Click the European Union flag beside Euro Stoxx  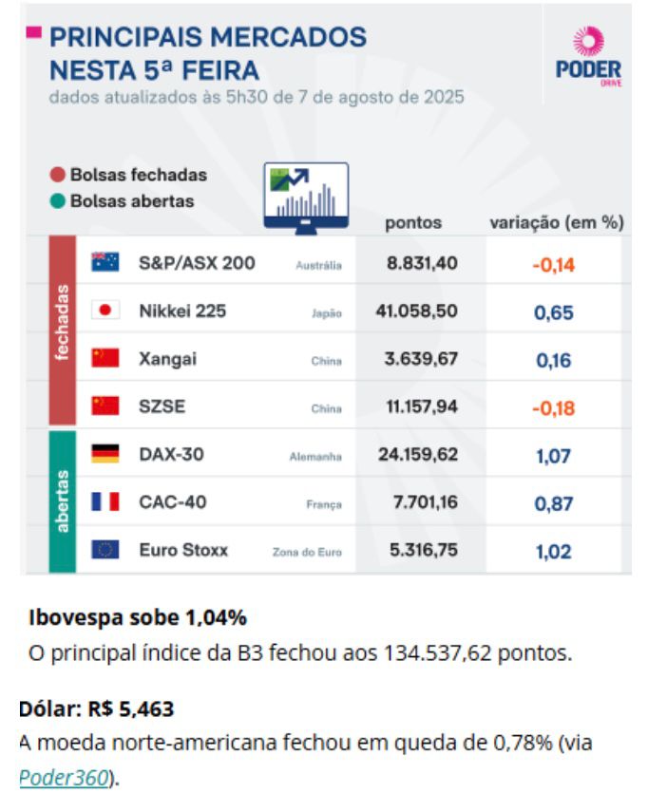pyautogui.click(x=105, y=550)
